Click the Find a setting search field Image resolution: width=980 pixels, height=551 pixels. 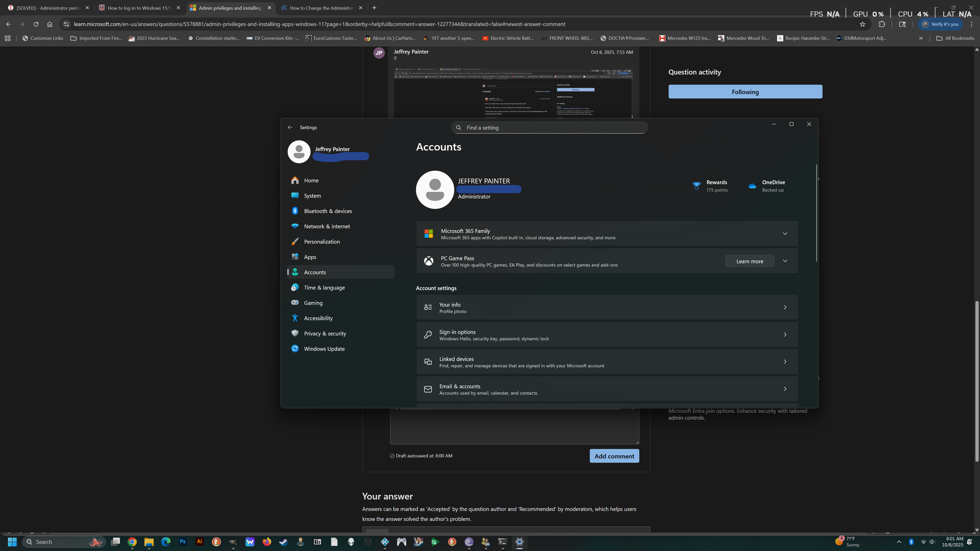pos(549,128)
